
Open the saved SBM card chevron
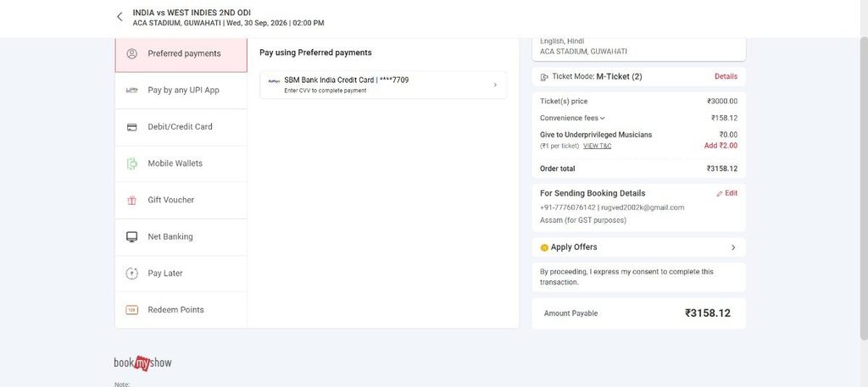495,85
